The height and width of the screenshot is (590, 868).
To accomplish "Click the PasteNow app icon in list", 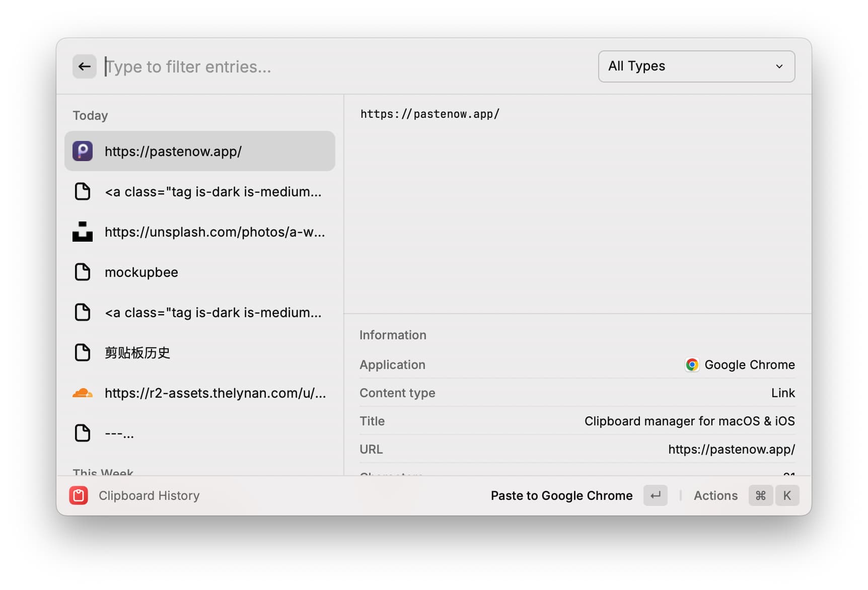I will [x=83, y=151].
